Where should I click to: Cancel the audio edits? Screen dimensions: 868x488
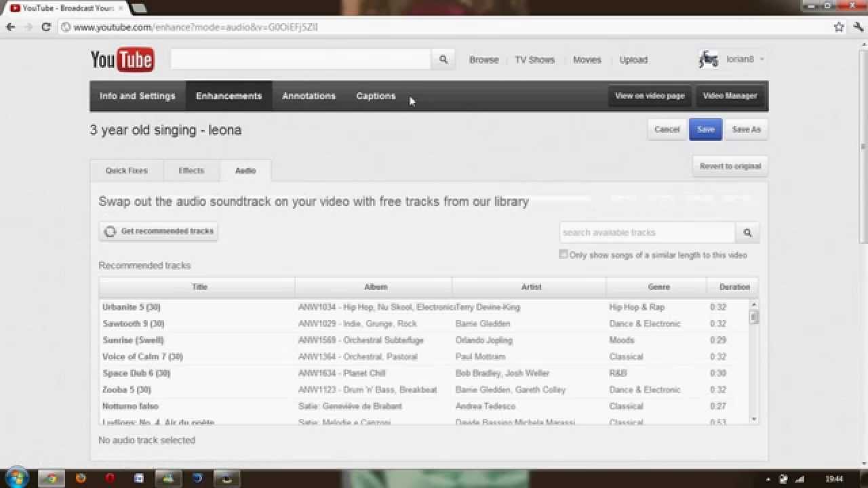point(667,129)
